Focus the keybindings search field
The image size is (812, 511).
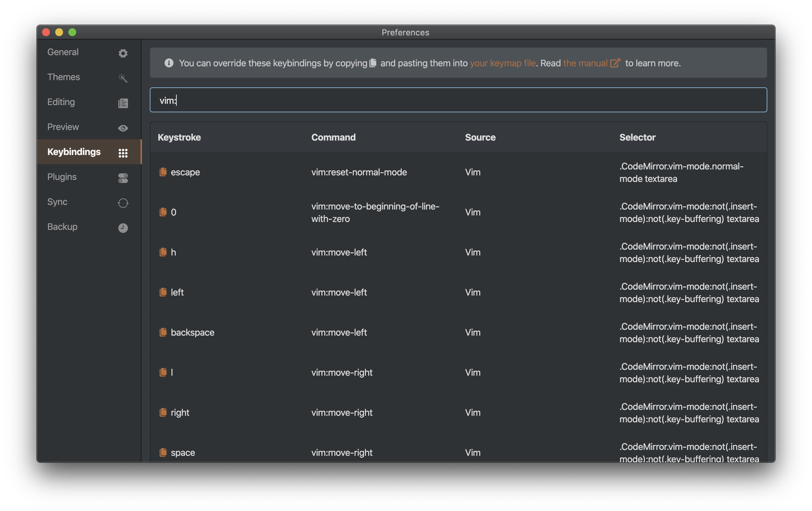(x=458, y=100)
